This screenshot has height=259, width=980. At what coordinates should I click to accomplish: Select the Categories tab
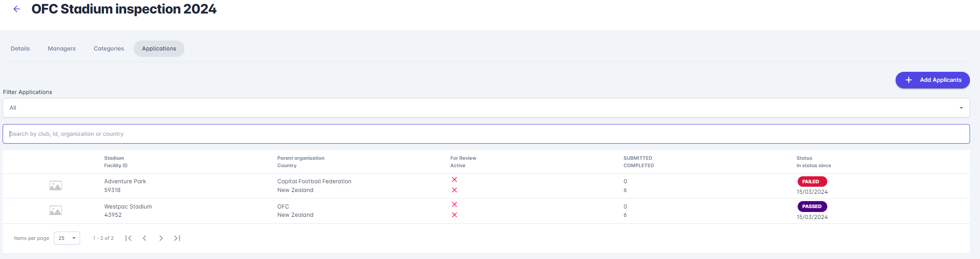109,49
